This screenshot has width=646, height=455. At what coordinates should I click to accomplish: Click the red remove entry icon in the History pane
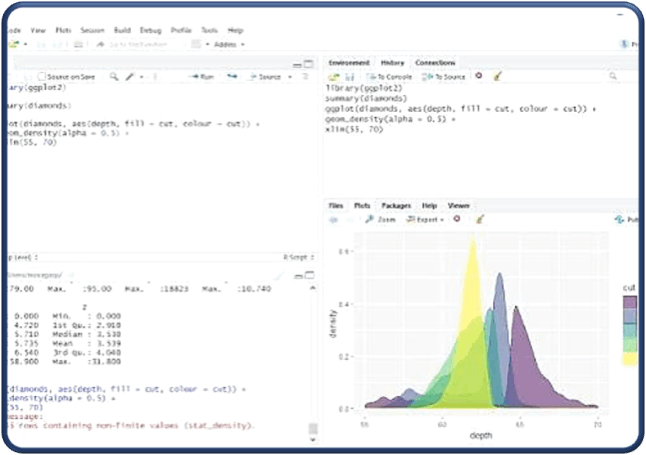pyautogui.click(x=479, y=76)
